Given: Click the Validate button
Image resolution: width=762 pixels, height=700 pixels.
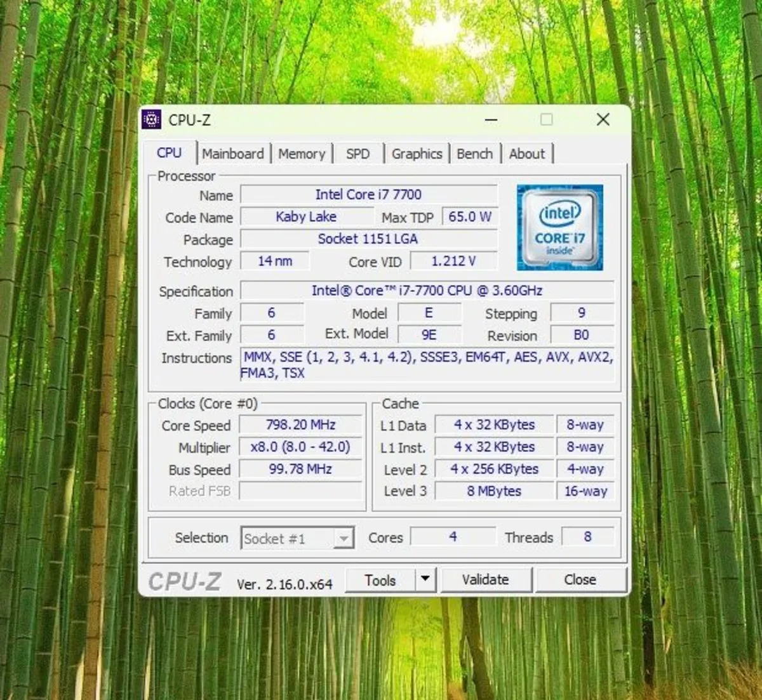Looking at the screenshot, I should pyautogui.click(x=486, y=579).
